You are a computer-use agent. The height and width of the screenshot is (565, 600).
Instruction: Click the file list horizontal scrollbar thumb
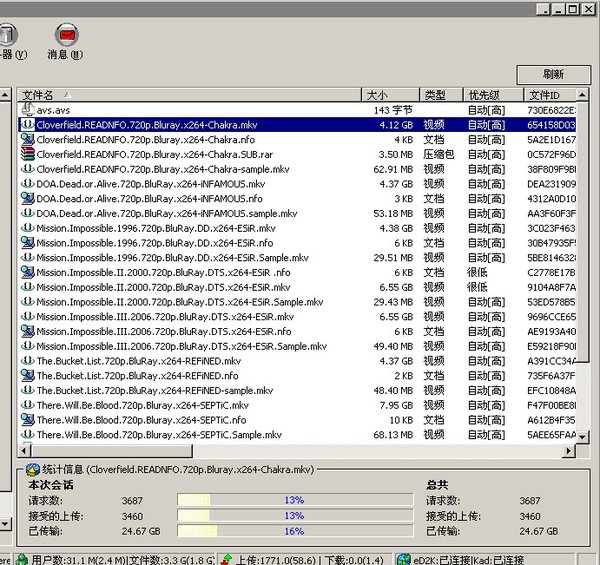[112, 451]
